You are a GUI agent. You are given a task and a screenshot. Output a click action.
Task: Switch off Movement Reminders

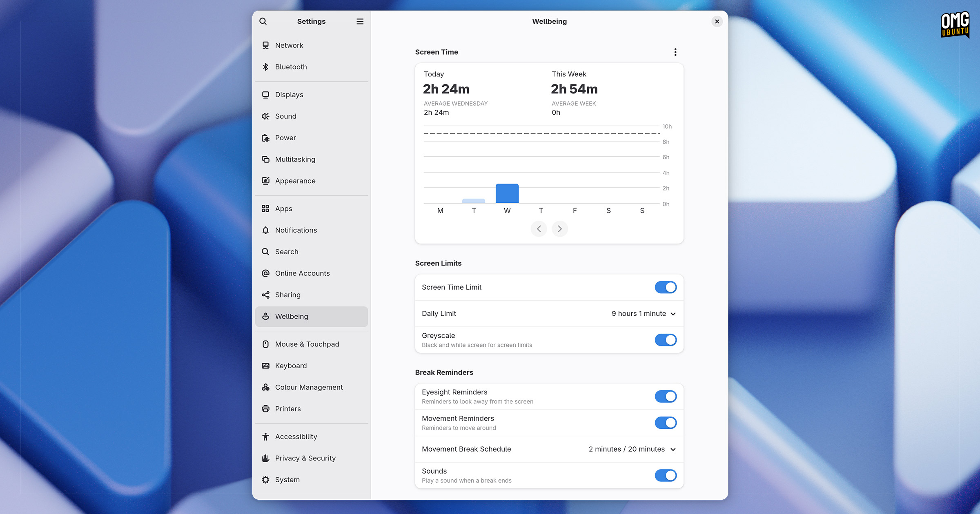tap(666, 423)
